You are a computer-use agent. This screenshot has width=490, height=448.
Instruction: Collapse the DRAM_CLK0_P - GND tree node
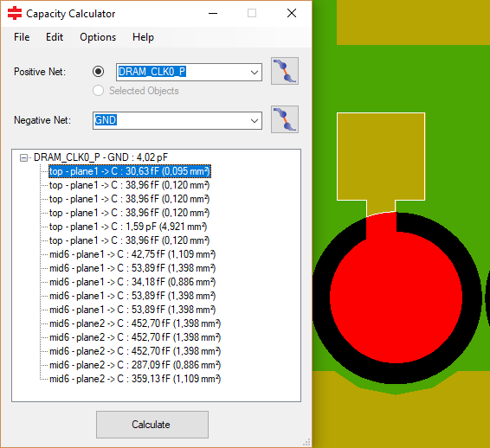click(23, 157)
